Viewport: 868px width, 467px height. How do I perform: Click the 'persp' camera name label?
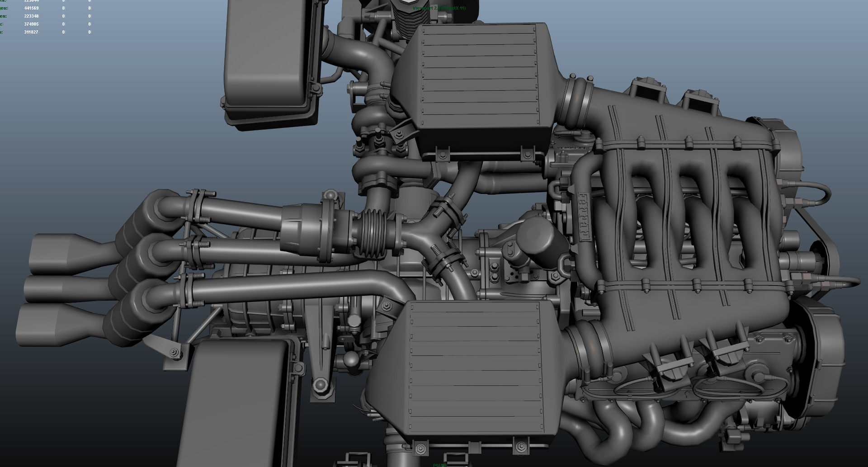click(x=439, y=464)
